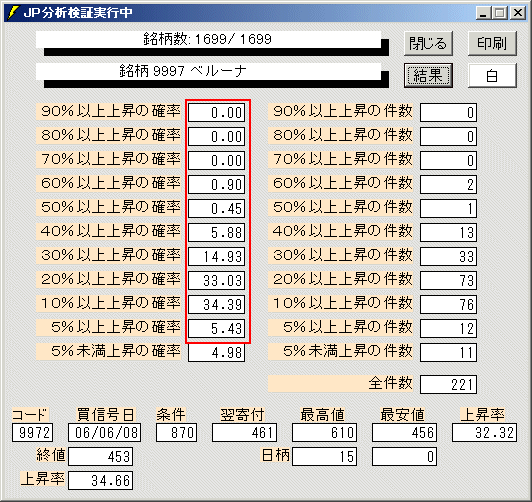Click the 買信号日 label
The image size is (532, 502).
coord(106,414)
